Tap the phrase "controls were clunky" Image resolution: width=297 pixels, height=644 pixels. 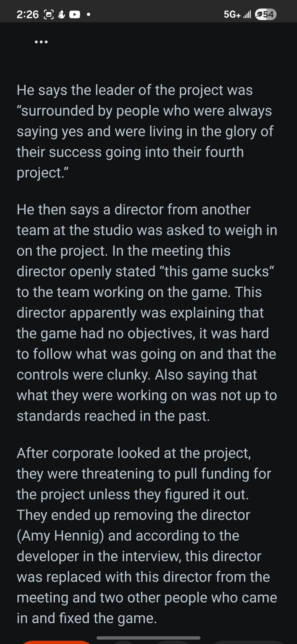[x=82, y=375]
